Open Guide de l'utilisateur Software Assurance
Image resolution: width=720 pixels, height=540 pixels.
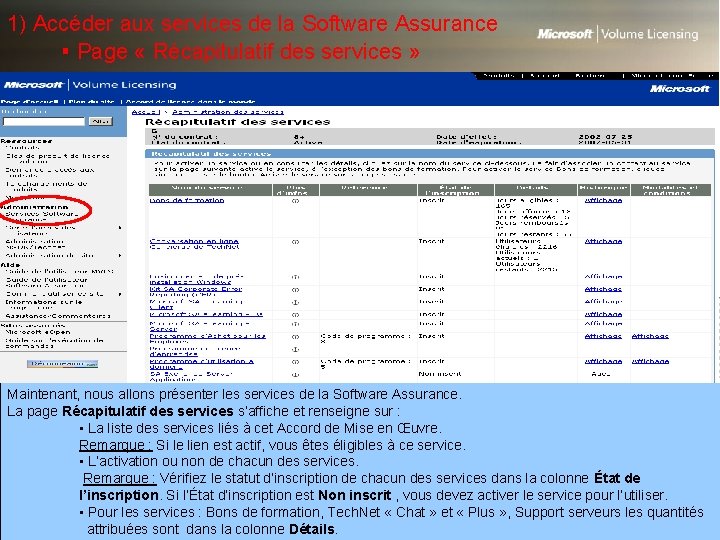point(46,282)
